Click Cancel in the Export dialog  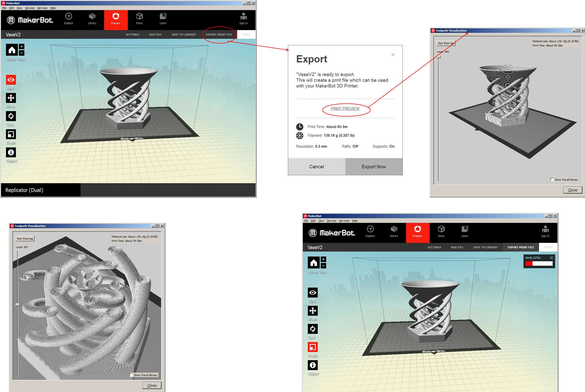(x=316, y=167)
